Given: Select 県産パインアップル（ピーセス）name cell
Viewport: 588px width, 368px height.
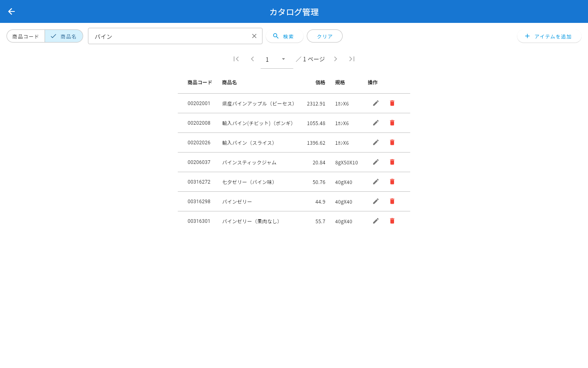Looking at the screenshot, I should pyautogui.click(x=259, y=103).
